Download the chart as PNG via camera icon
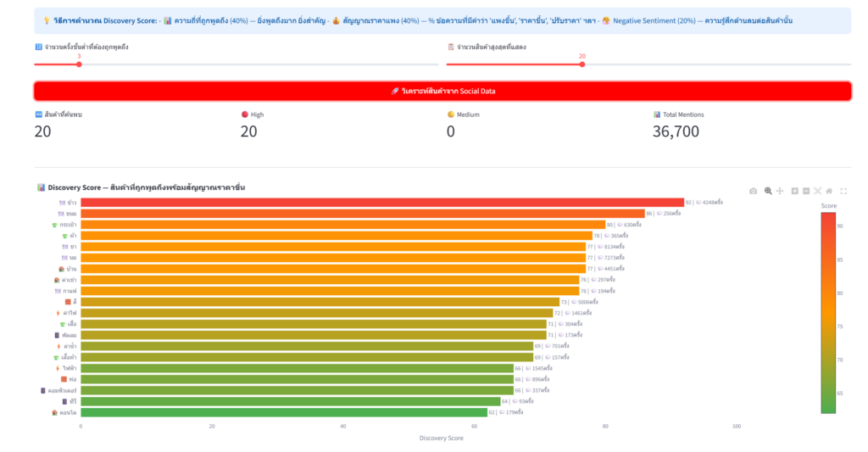The height and width of the screenshot is (452, 868). click(x=753, y=191)
